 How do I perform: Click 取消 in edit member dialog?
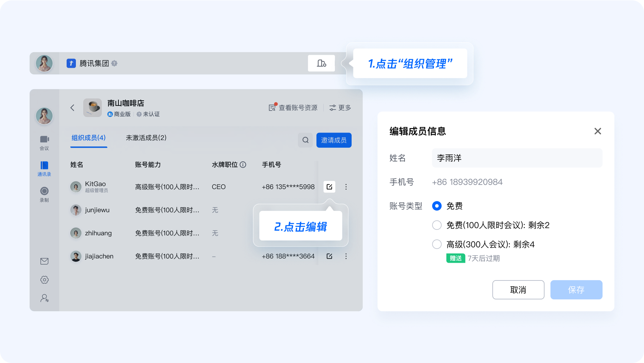(x=518, y=290)
